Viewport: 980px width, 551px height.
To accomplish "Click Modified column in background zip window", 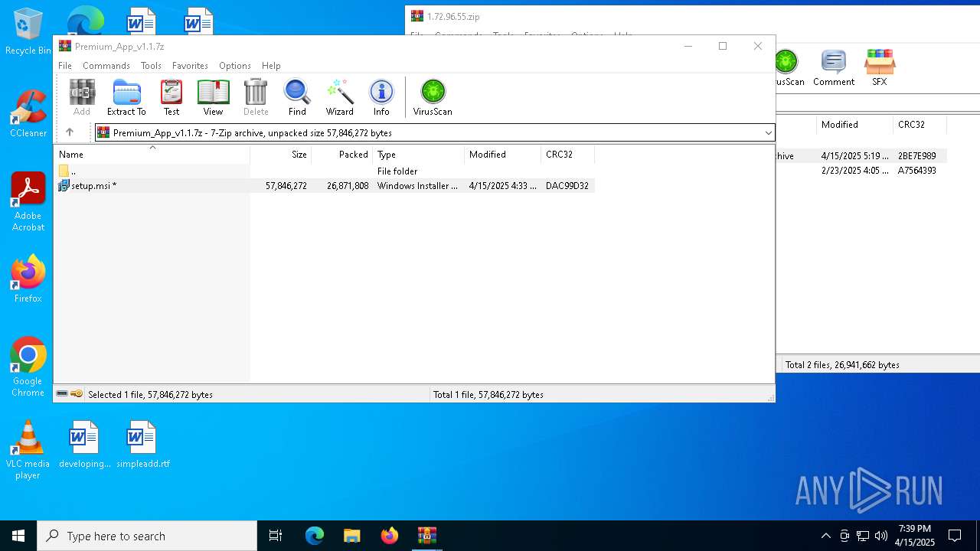I will [x=854, y=125].
